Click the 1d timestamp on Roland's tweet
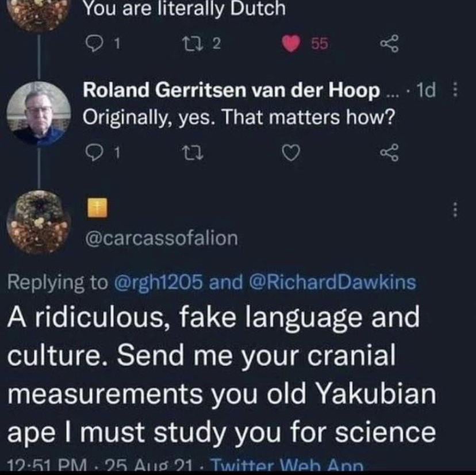Screen dimensions: 476x475 click(425, 91)
